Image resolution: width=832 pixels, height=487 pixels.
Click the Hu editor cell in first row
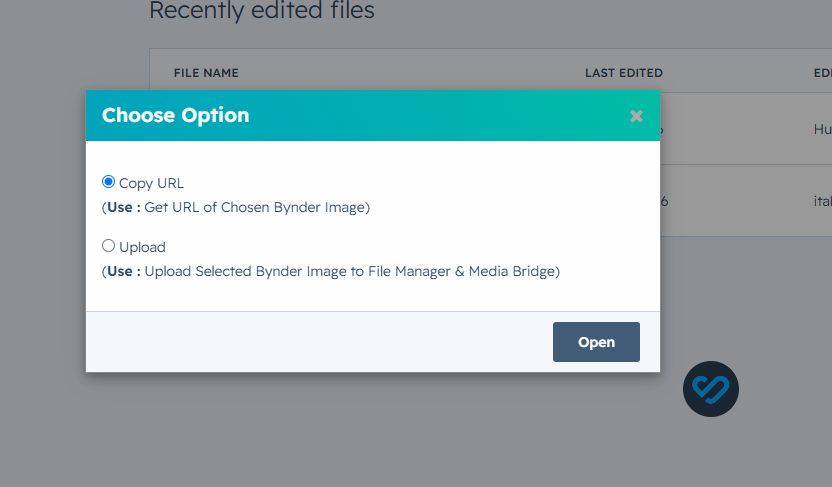[x=822, y=129]
